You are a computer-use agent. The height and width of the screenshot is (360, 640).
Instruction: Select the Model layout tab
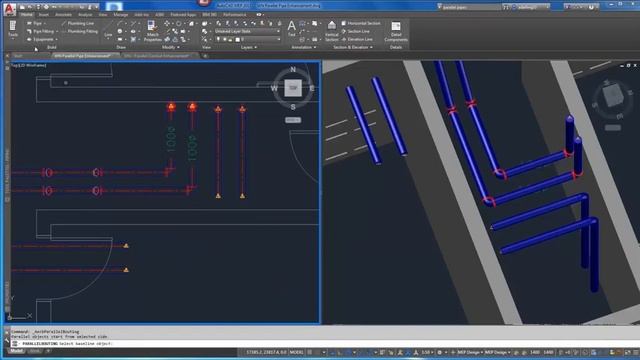click(x=17, y=351)
